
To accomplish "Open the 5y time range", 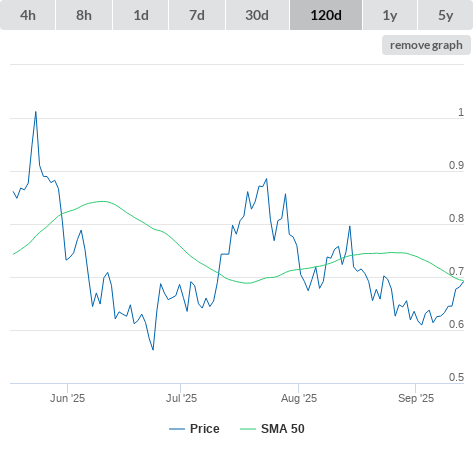I will 446,15.
